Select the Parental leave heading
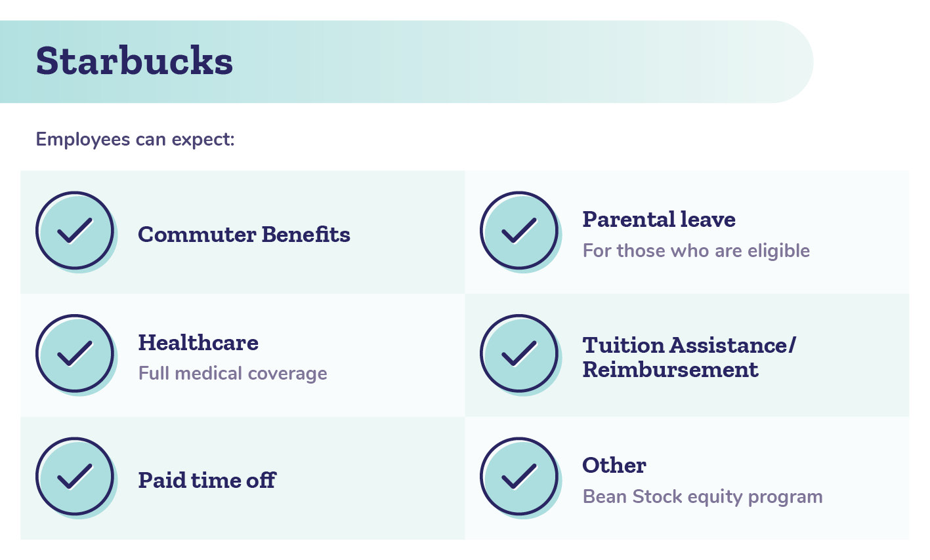The width and height of the screenshot is (930, 560). tap(659, 219)
